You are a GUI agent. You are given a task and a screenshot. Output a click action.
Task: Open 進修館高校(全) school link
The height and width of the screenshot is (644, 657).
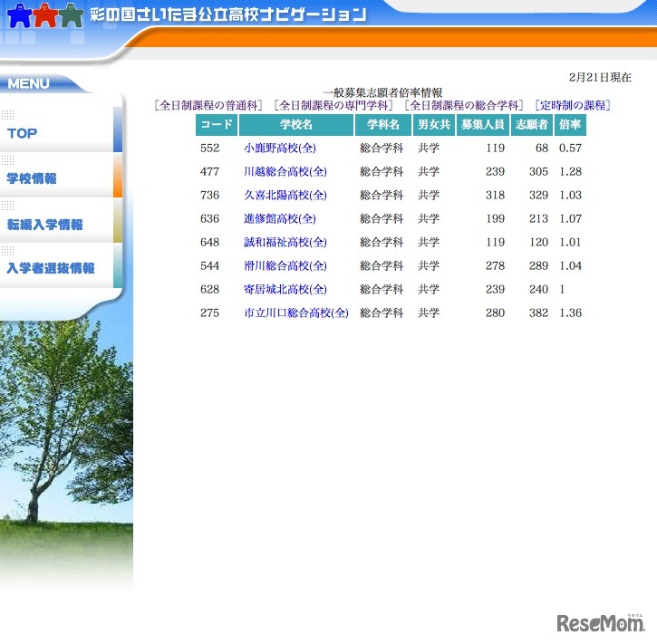[x=280, y=218]
